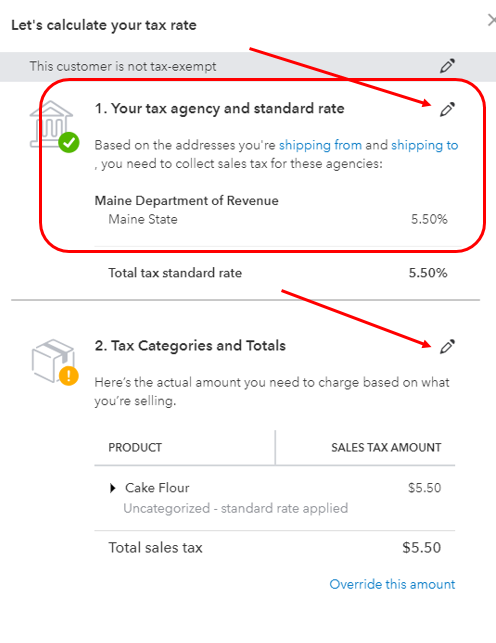Edit the customer tax-exempt status pencil
Viewport: 496px width, 643px height.
coord(447,66)
